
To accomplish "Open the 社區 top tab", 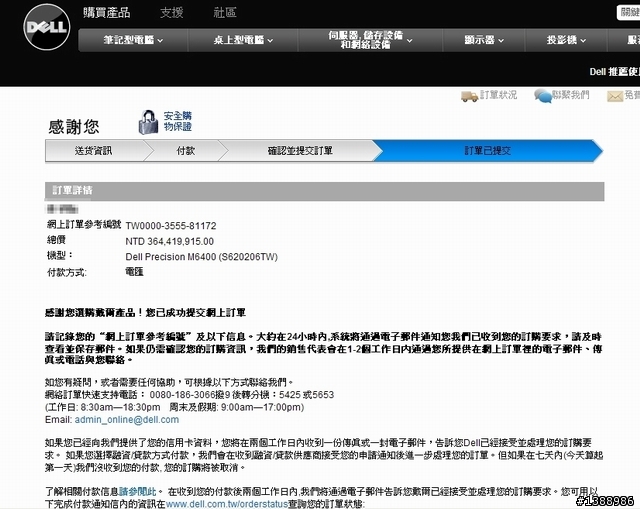I will tap(225, 13).
